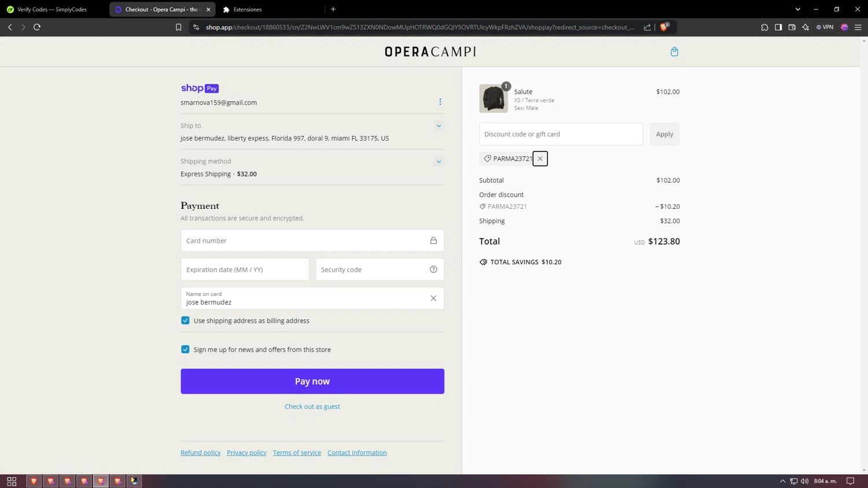Reload the checkout page
This screenshot has height=488, width=868.
click(x=37, y=27)
